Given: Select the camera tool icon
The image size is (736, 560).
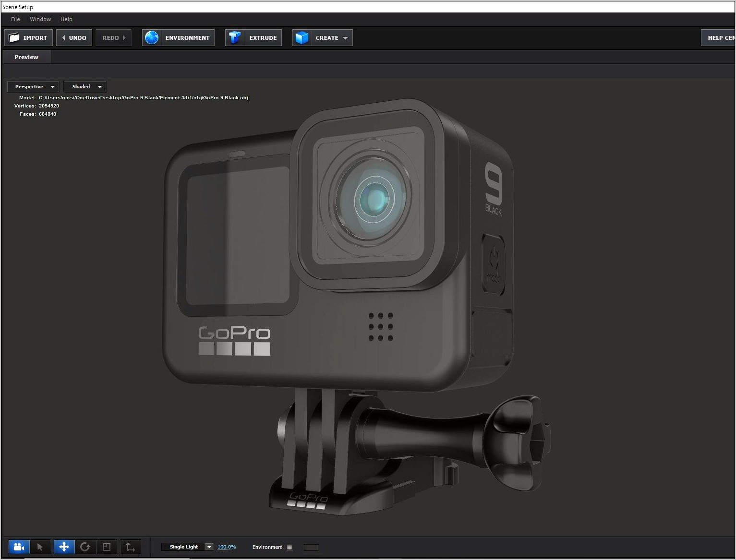Looking at the screenshot, I should (x=19, y=547).
